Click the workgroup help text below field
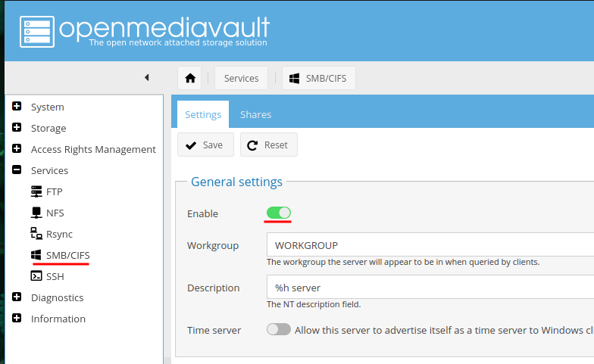 point(403,262)
